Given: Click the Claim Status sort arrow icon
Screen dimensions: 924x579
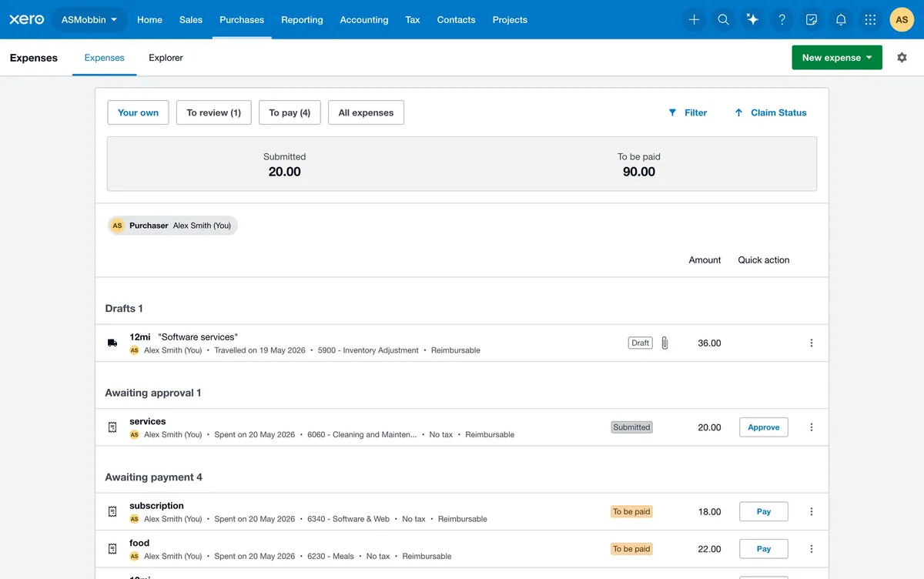Looking at the screenshot, I should click(x=738, y=112).
